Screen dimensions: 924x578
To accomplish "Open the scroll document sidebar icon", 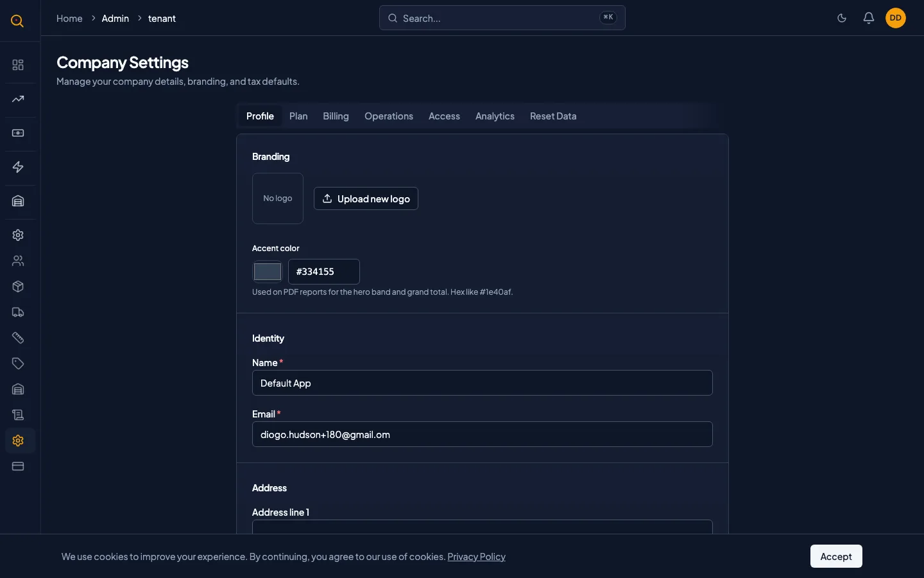I will point(18,415).
